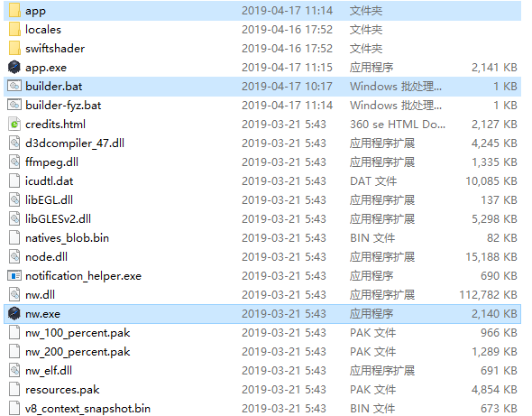This screenshot has width=532, height=416.
Task: Click the 2,140 KB size of nw.exe
Action: (x=494, y=314)
